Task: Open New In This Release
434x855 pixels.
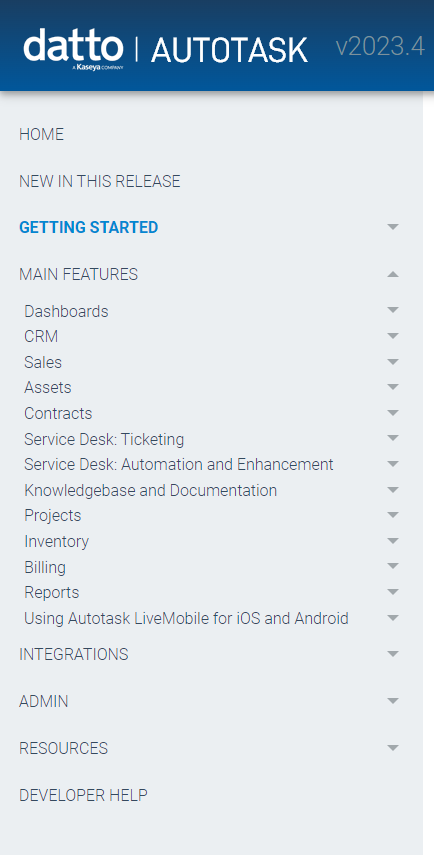Action: pyautogui.click(x=100, y=181)
